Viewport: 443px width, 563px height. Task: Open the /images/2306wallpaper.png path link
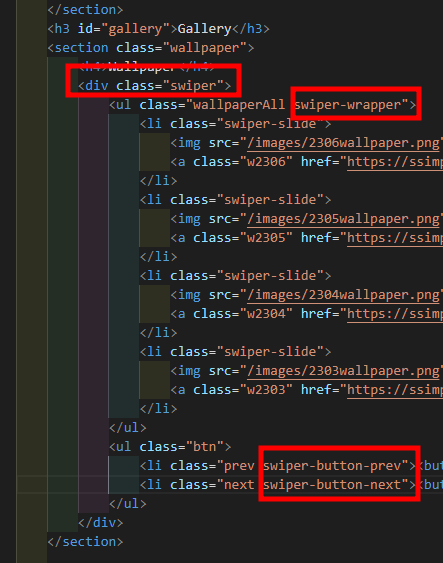344,143
